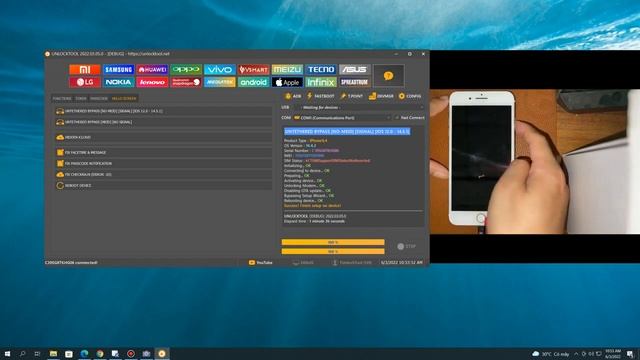The image size is (640, 360).
Task: Open Windows taskbar search
Action: point(22,353)
